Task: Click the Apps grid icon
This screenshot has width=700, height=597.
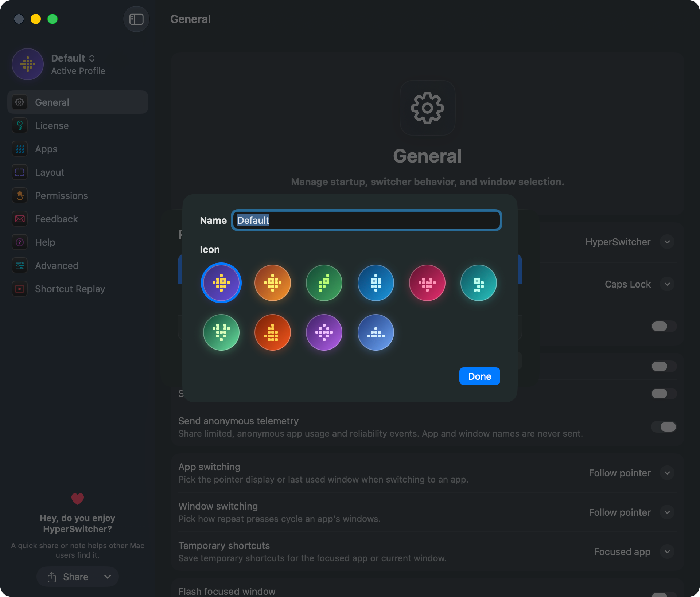Action: (20, 149)
